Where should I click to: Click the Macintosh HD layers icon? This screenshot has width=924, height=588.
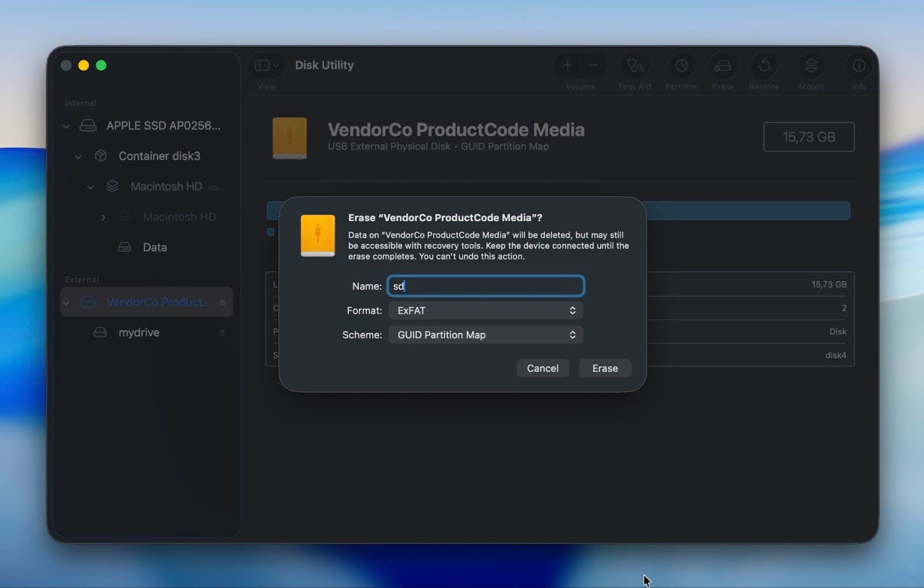(113, 187)
